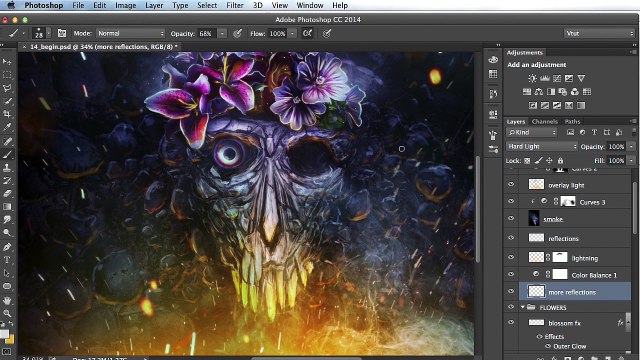Image resolution: width=640 pixels, height=360 pixels.
Task: Add an Invert adjustment
Action: tap(533, 105)
